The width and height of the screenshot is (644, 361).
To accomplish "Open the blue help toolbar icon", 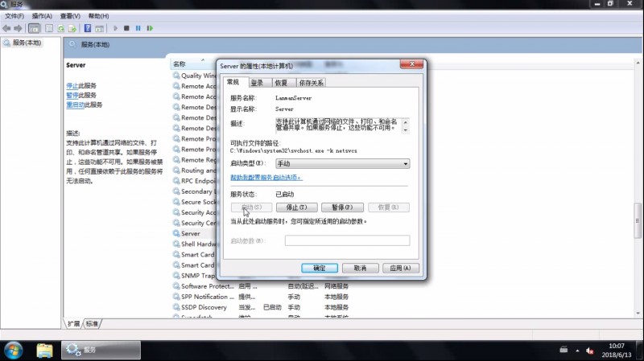I will coord(88,28).
